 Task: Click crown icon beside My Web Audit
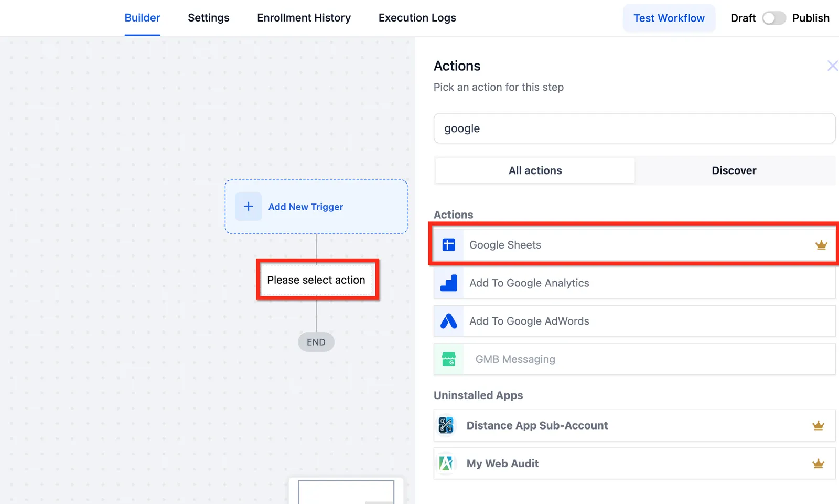818,464
